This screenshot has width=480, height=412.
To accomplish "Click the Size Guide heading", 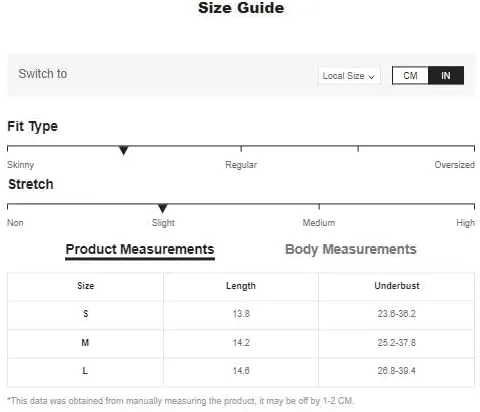I will coord(241,8).
